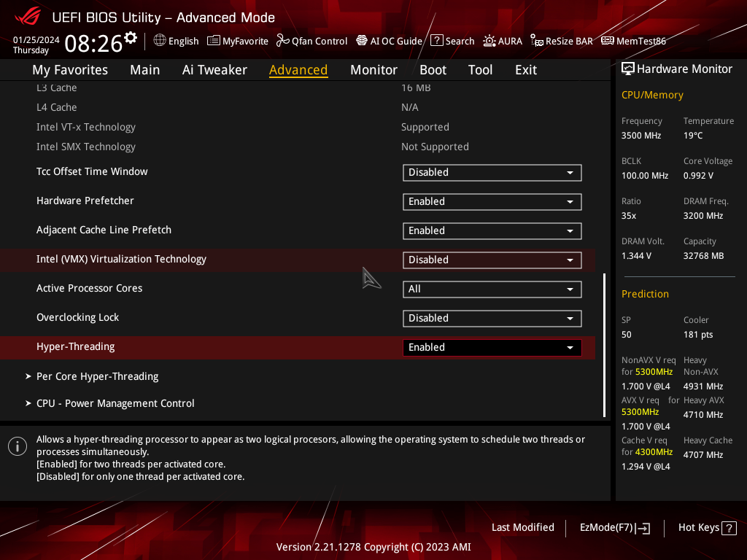
Task: Open Intel VMX Virtualization Technology dropdown
Action: 492,260
